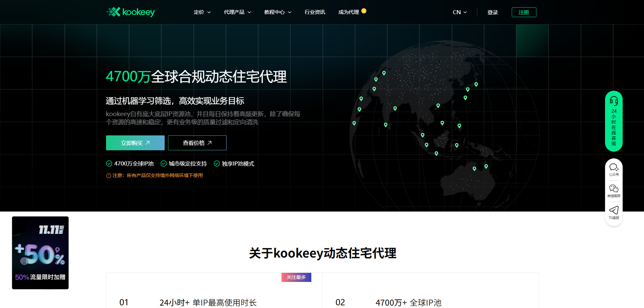Open 微信客服 WeChat support icon

(614, 189)
